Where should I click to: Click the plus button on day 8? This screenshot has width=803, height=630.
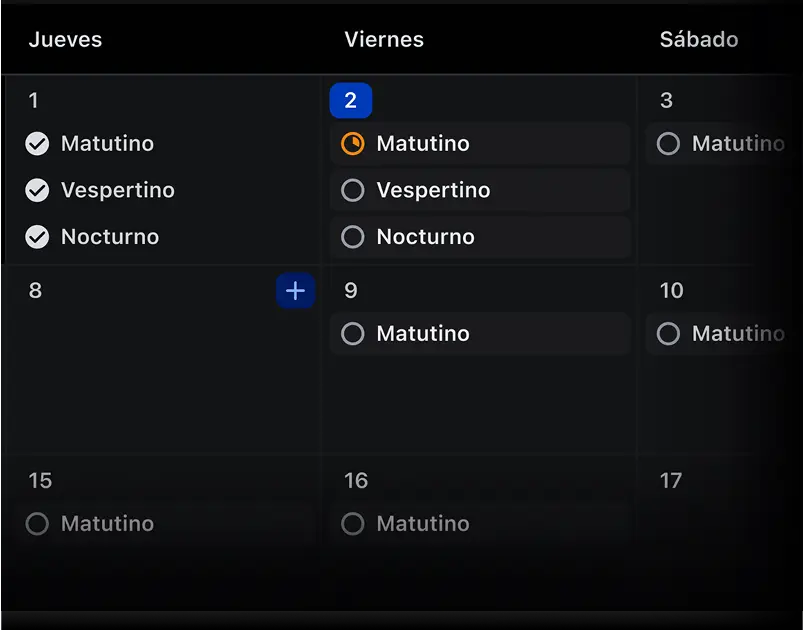pyautogui.click(x=295, y=291)
